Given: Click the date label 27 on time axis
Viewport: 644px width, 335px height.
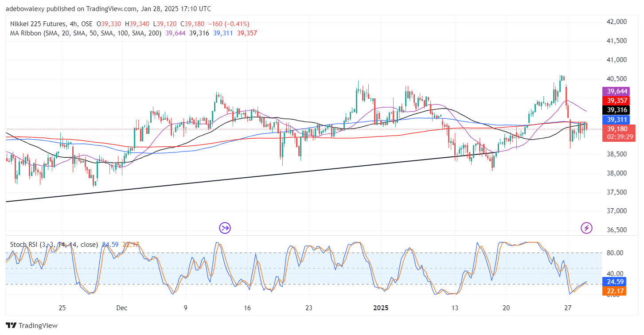Looking at the screenshot, I should 568,308.
